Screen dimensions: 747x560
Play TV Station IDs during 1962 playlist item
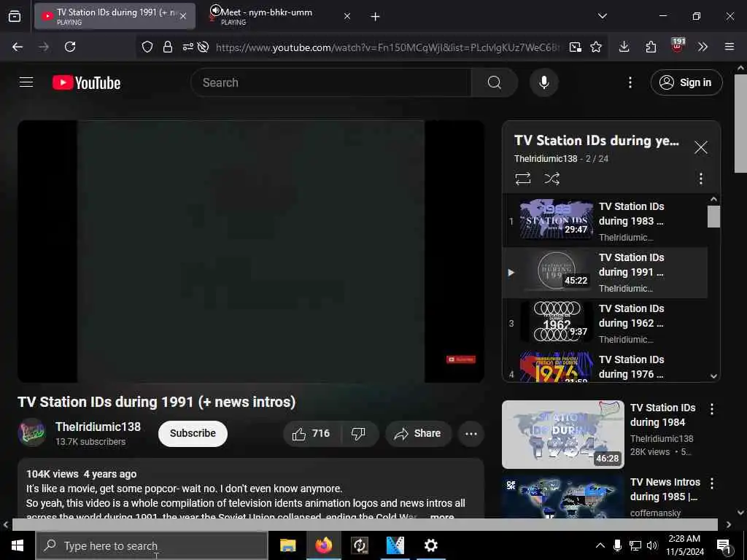pyautogui.click(x=605, y=323)
